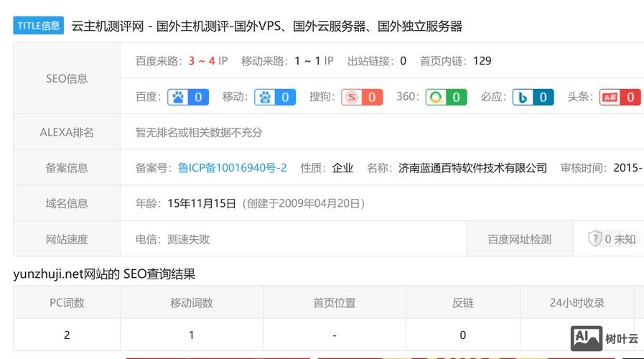Click the entity type value 企业
This screenshot has height=359, width=644.
[342, 168]
